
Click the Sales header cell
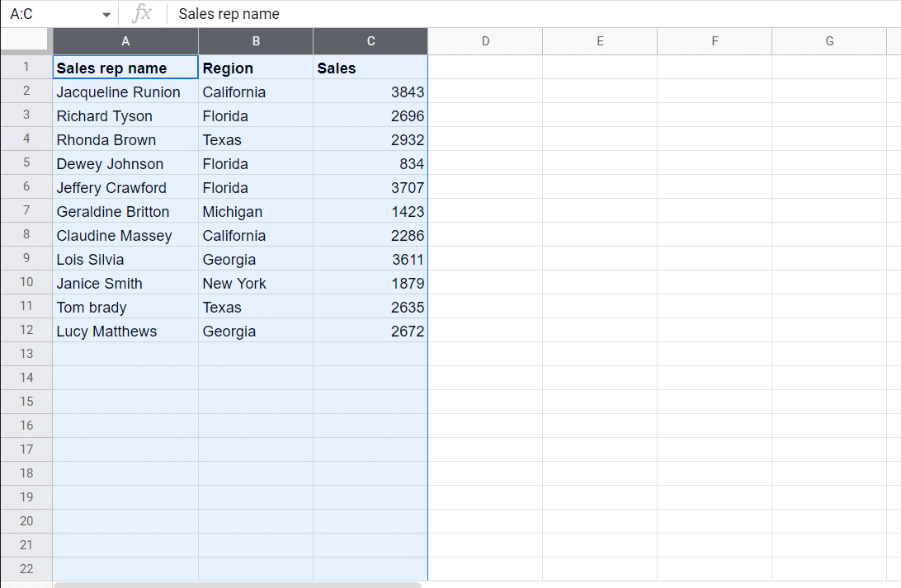click(370, 68)
